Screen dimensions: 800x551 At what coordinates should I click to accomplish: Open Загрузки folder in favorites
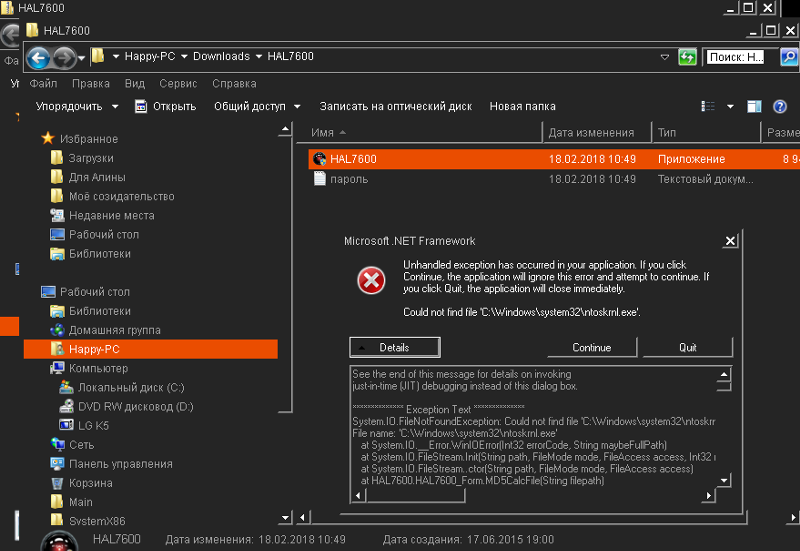(x=82, y=158)
